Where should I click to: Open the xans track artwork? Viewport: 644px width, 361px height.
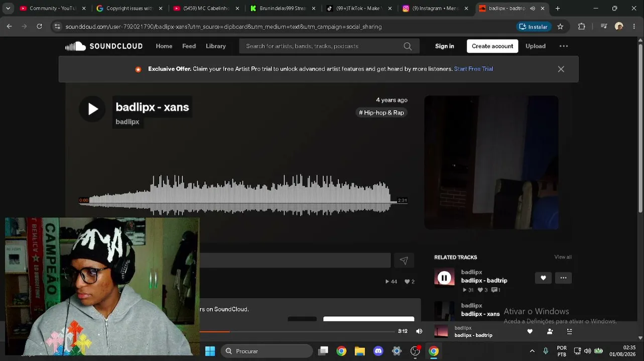[491, 162]
